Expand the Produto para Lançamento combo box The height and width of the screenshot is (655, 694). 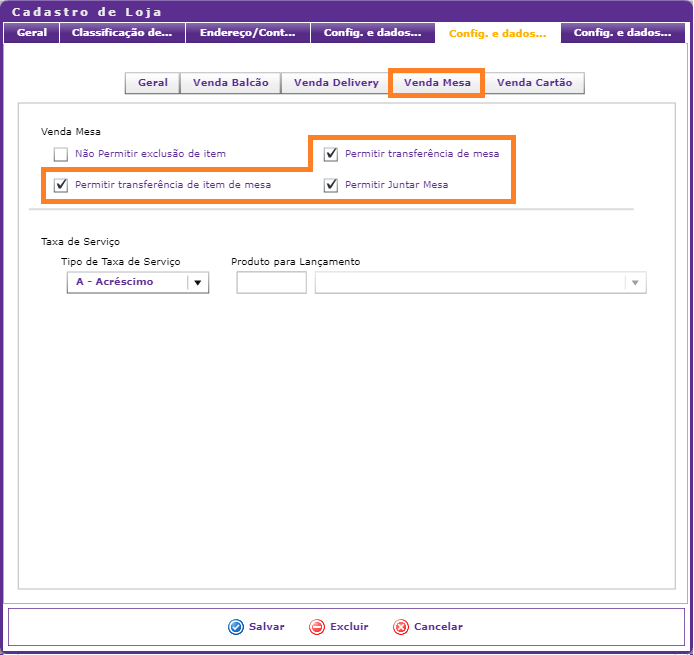480,282
